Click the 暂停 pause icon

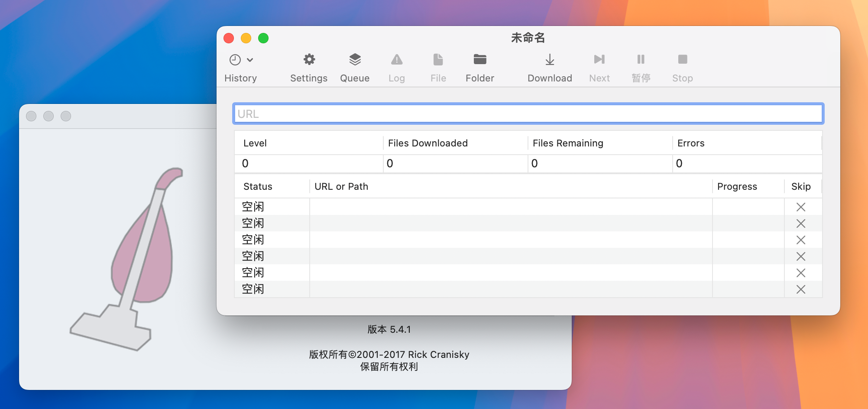641,59
